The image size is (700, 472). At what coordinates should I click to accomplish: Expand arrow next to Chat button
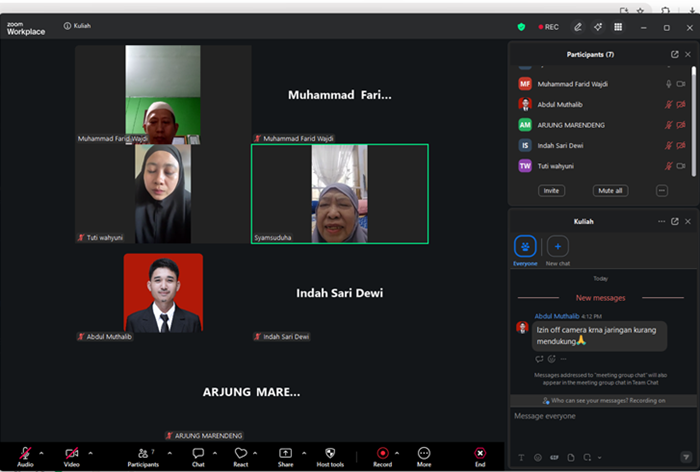pyautogui.click(x=215, y=453)
